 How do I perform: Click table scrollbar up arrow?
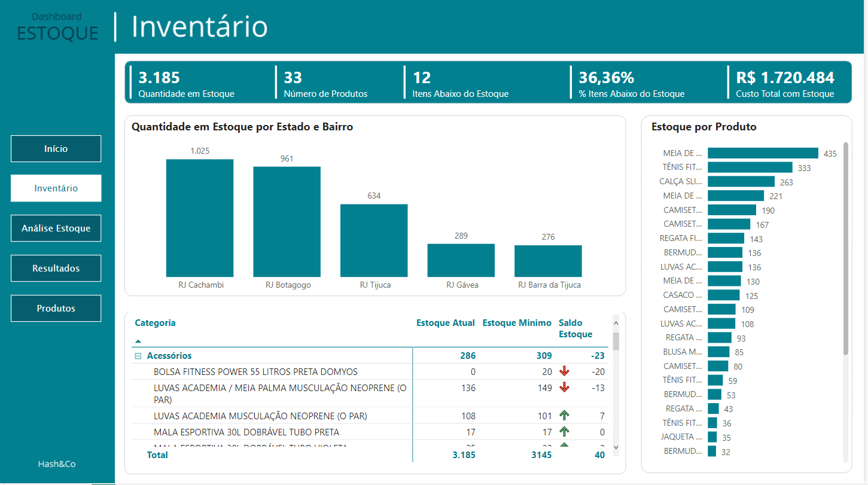(x=616, y=322)
